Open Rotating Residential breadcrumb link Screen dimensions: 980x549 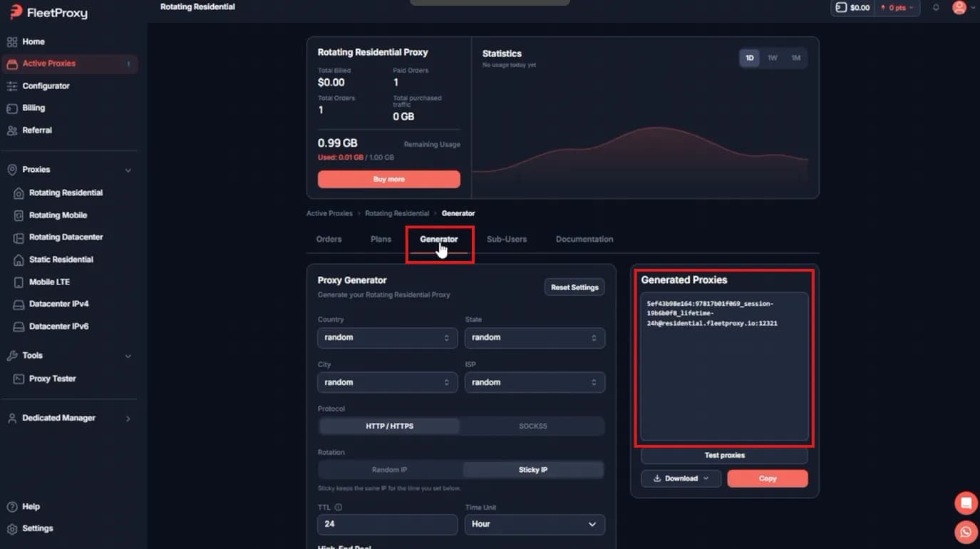click(397, 213)
